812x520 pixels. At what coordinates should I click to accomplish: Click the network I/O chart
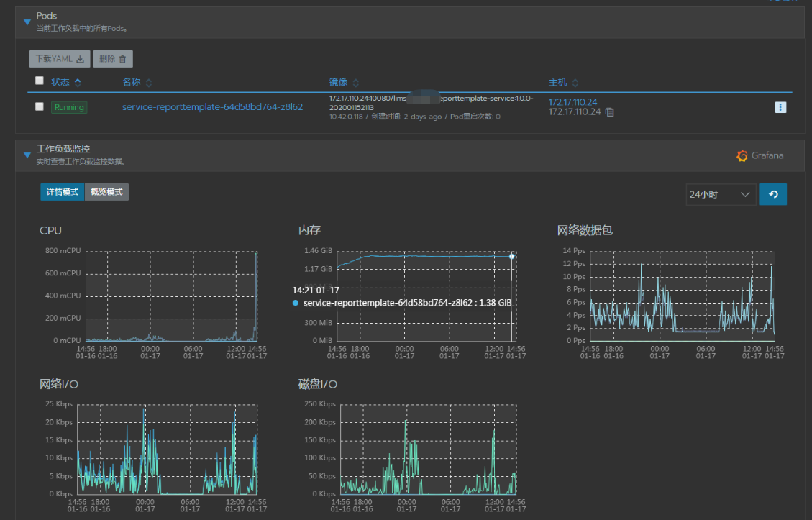click(168, 449)
